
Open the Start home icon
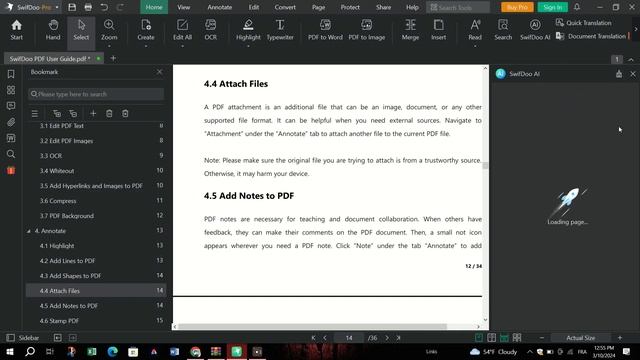tap(16, 30)
